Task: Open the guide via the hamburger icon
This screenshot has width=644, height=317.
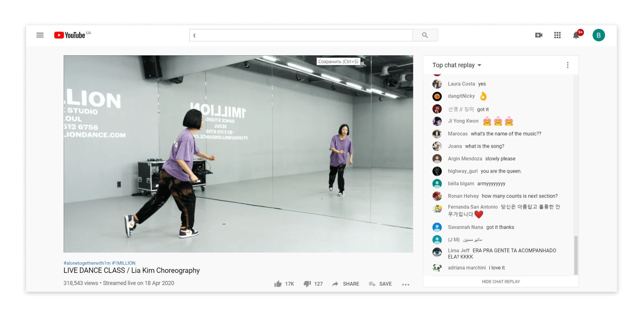Action: click(40, 35)
